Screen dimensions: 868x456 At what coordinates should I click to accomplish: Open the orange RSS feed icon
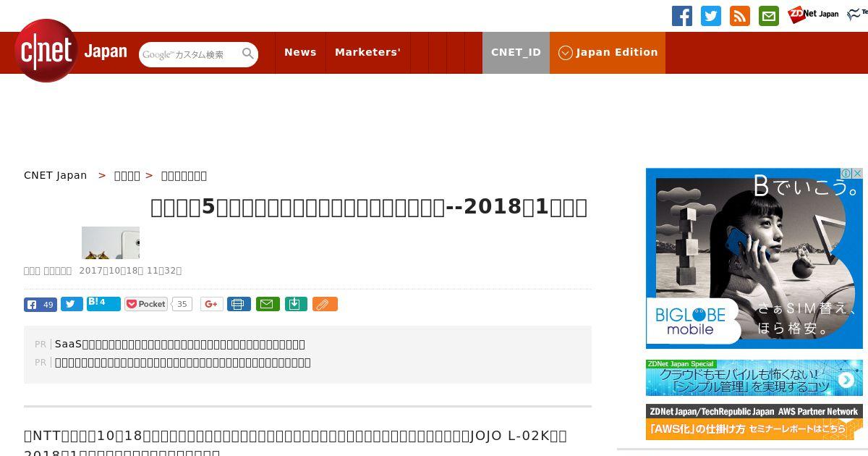pyautogui.click(x=740, y=16)
